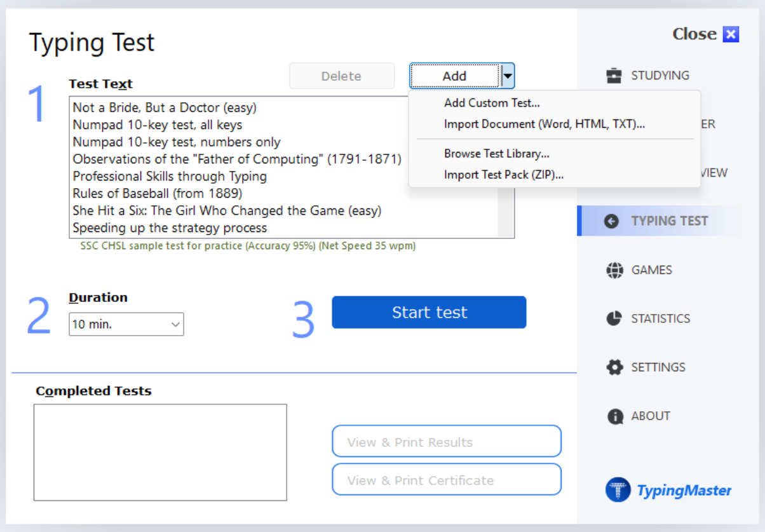This screenshot has height=532, width=765.
Task: Open the Duration 10 min. dropdown
Action: pos(126,324)
